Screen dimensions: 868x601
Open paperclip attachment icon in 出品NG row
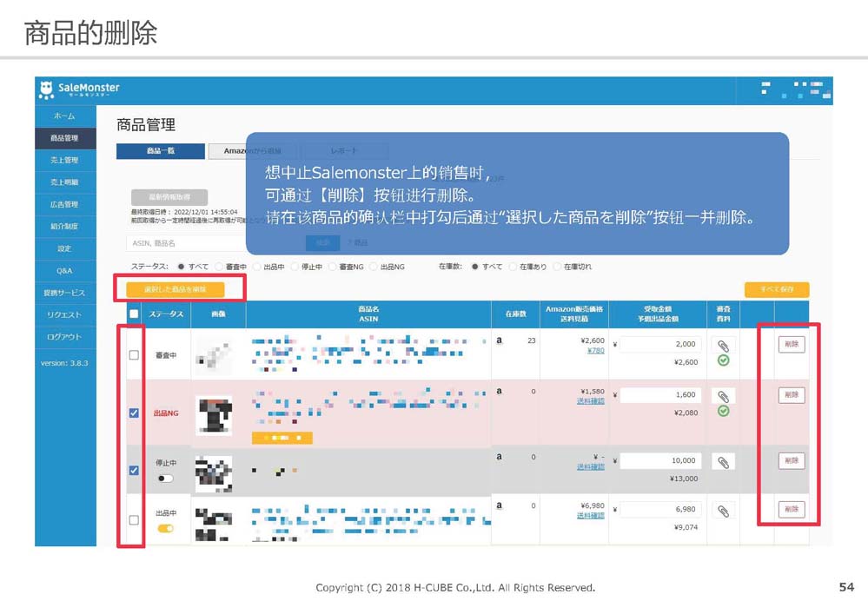click(723, 396)
